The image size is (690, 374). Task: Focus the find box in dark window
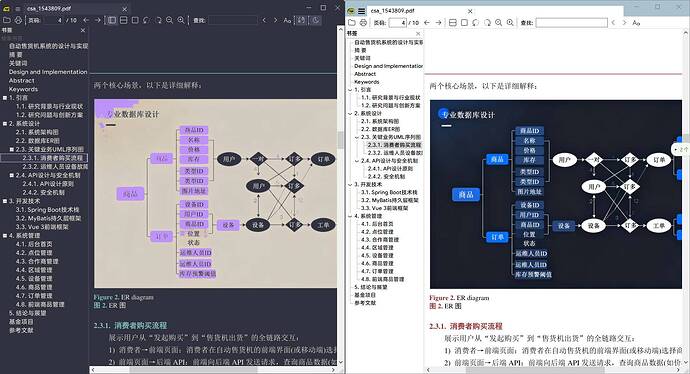232,20
